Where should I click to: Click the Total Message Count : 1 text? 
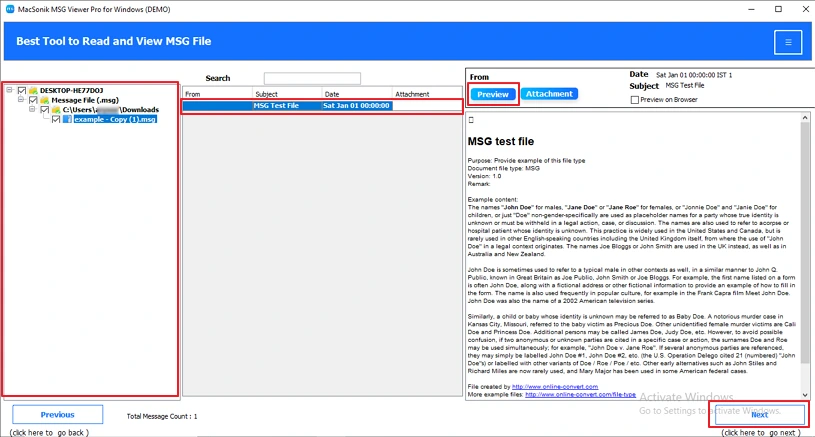click(x=162, y=416)
